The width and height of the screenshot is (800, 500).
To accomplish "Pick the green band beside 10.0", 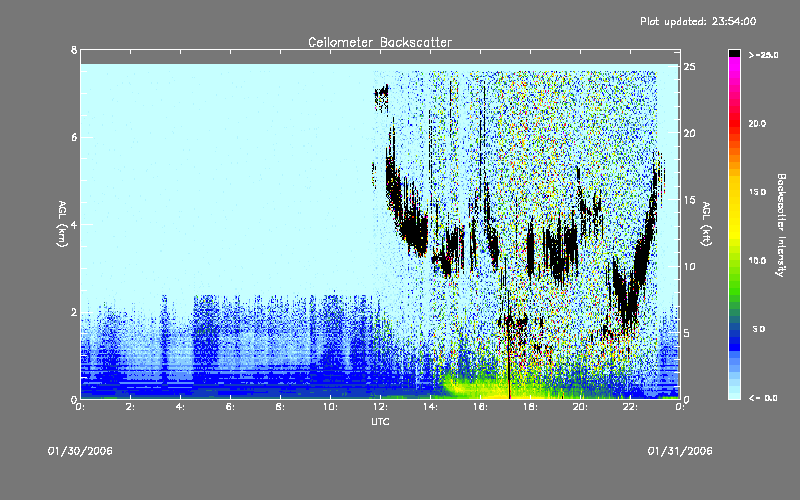I will [734, 261].
